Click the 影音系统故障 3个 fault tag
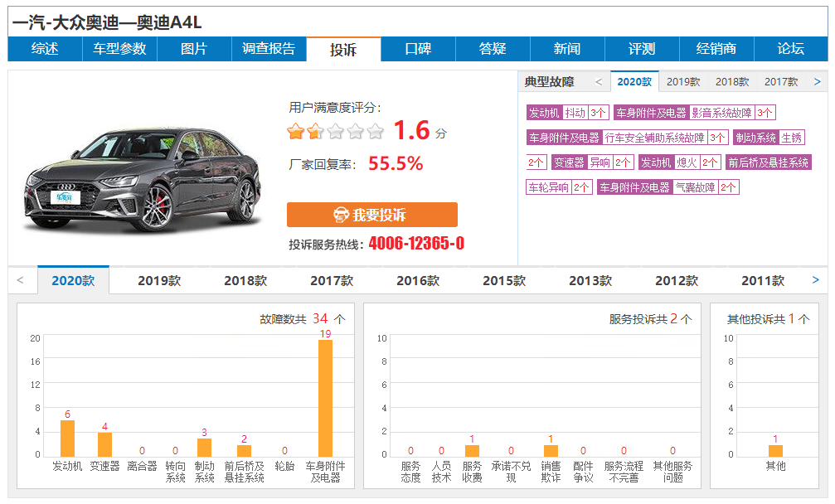835x504 pixels. click(694, 113)
